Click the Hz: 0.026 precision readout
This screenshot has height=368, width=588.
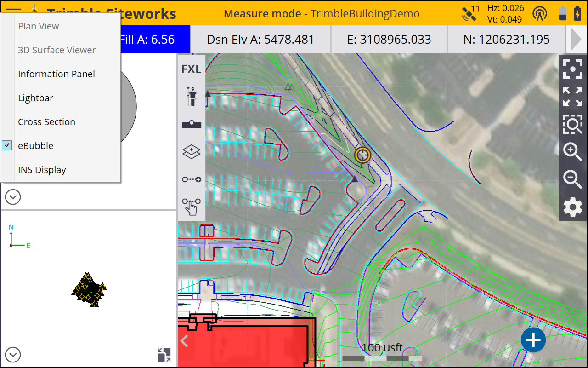pyautogui.click(x=506, y=8)
